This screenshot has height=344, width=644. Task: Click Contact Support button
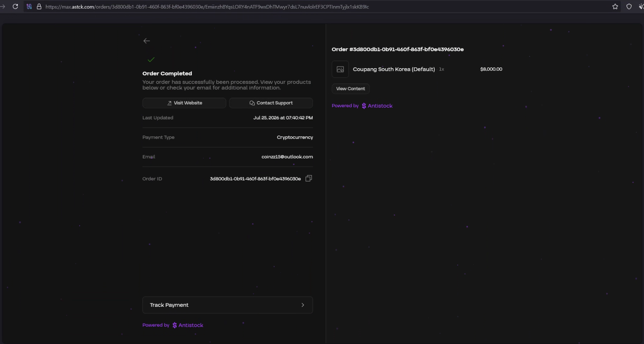271,103
